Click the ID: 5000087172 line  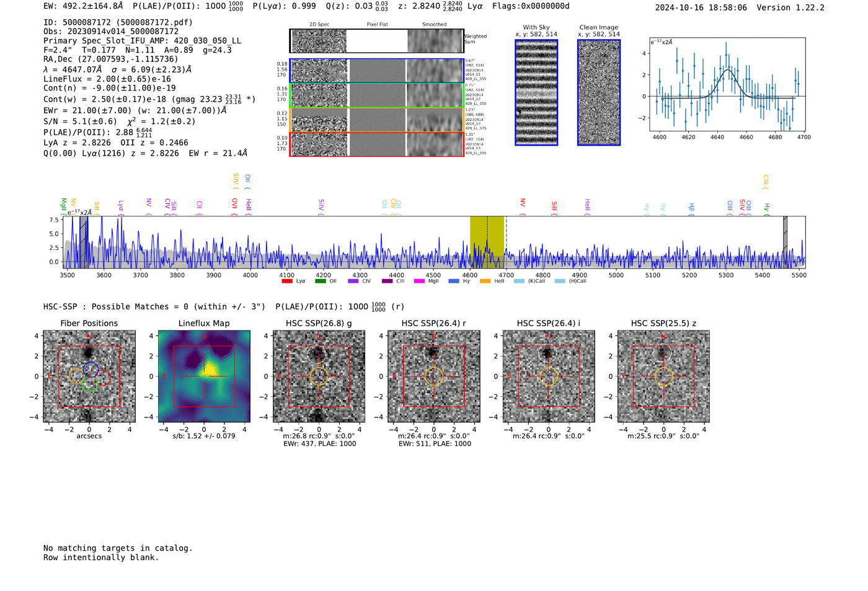point(118,22)
